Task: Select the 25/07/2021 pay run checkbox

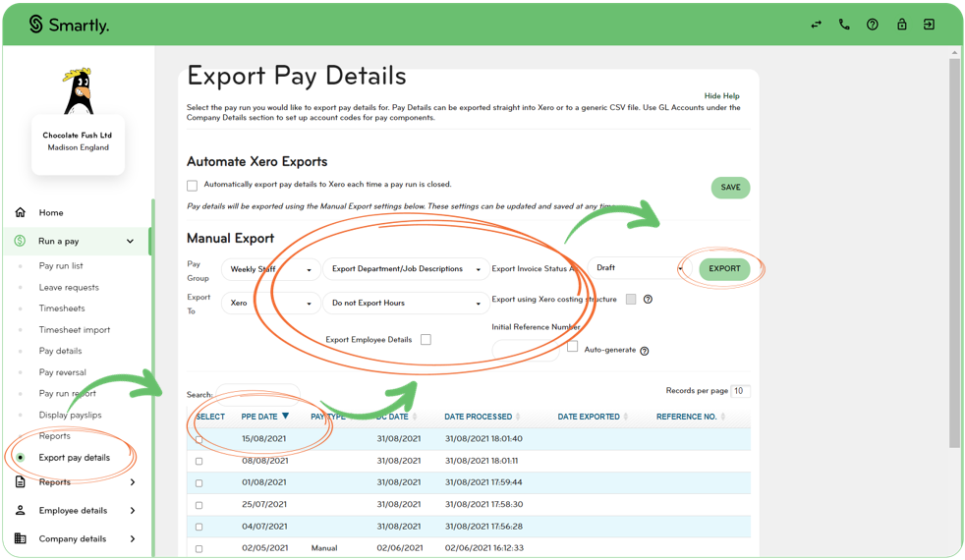Action: (199, 505)
